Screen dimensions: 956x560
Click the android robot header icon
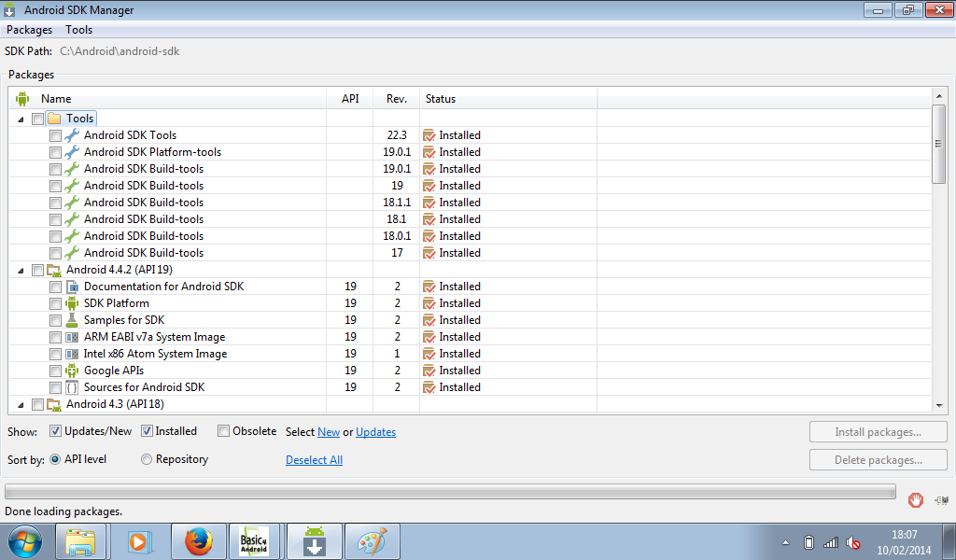coord(22,99)
